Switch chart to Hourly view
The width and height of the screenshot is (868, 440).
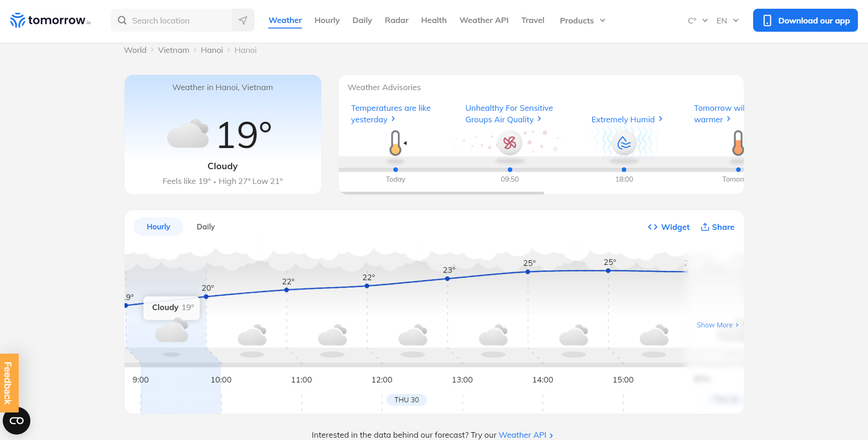(x=158, y=227)
